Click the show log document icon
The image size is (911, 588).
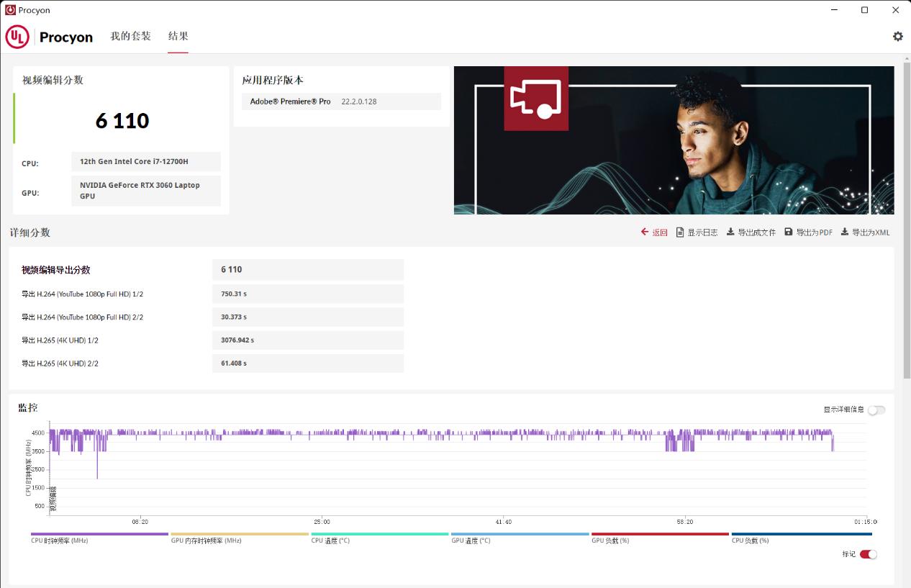click(680, 232)
